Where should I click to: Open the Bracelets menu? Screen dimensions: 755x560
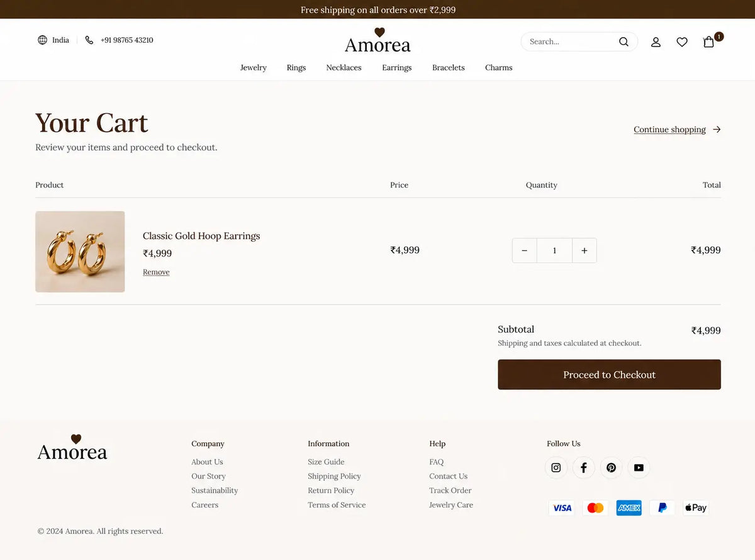pyautogui.click(x=449, y=67)
